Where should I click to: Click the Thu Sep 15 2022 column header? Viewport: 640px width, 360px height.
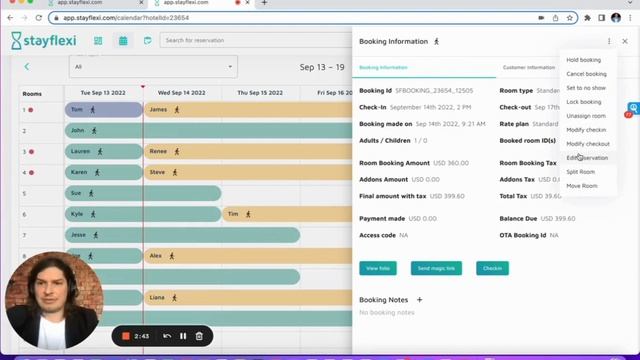pos(260,93)
